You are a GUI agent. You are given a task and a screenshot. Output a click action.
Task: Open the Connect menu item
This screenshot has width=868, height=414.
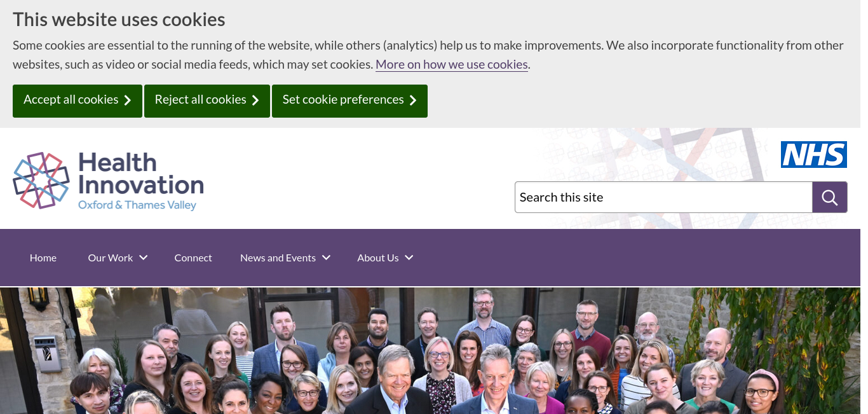(193, 258)
